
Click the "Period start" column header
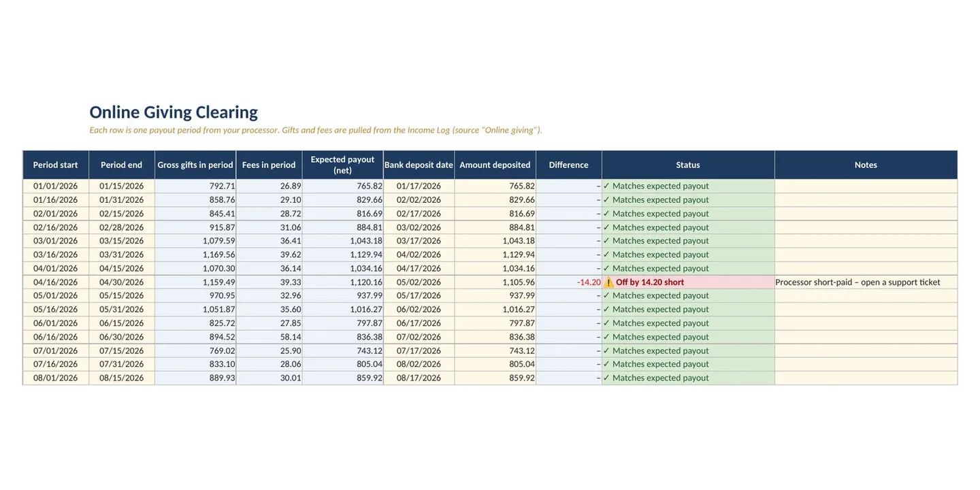(x=56, y=165)
